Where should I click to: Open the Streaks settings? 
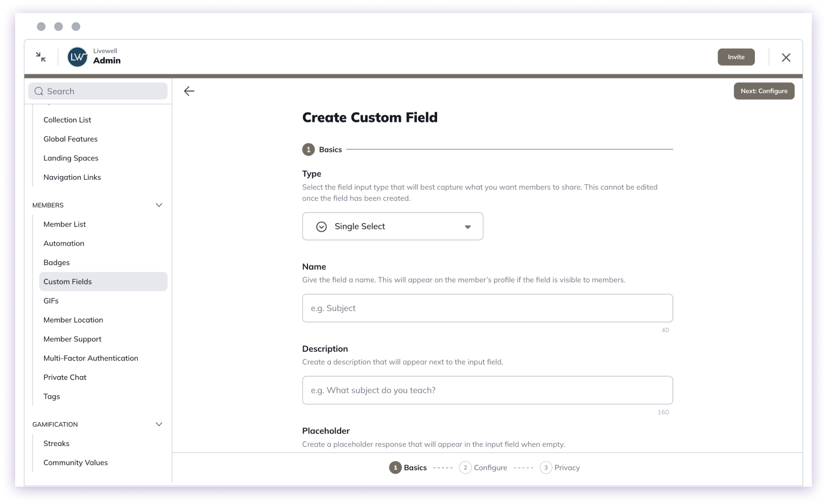pos(56,443)
